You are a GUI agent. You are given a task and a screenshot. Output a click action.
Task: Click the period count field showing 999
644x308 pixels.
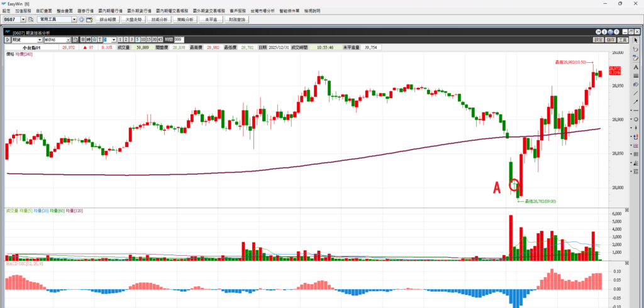coord(179,40)
